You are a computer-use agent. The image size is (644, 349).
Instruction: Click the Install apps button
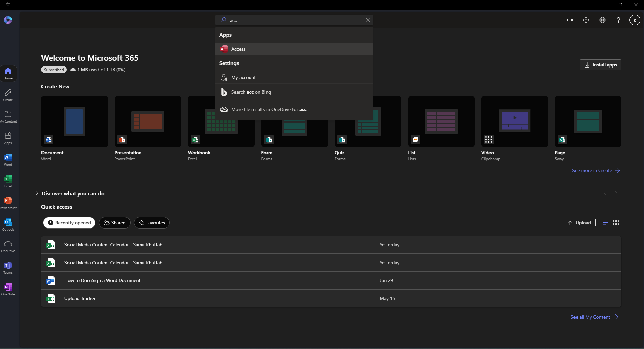(600, 65)
